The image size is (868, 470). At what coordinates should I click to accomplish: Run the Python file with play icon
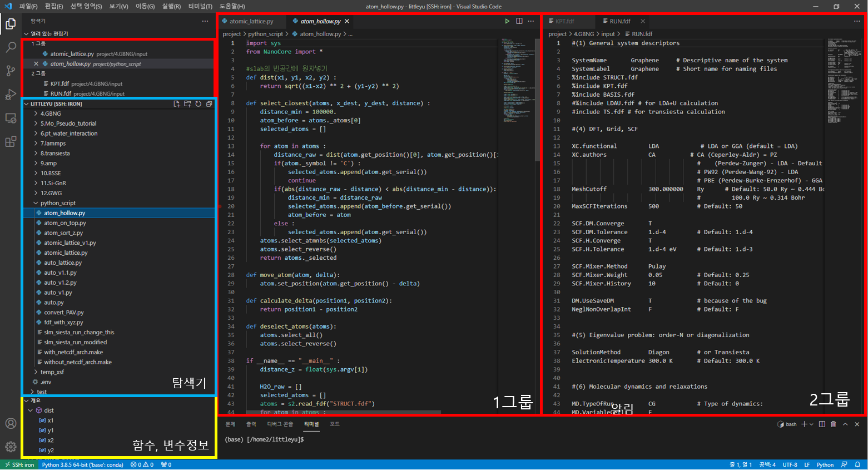click(507, 21)
